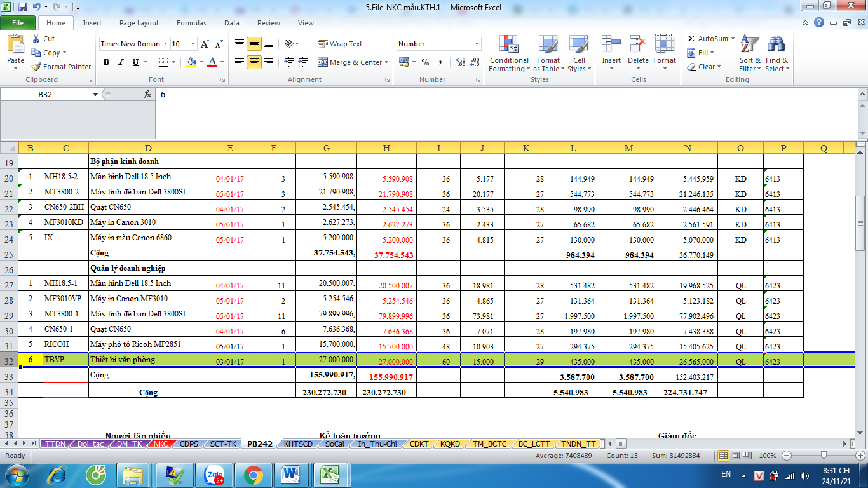
Task: Open Google Chrome from the taskbar
Action: click(x=253, y=475)
